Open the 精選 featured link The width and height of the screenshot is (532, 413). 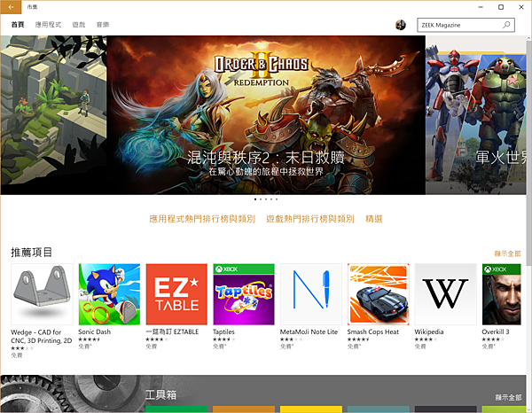pos(374,219)
